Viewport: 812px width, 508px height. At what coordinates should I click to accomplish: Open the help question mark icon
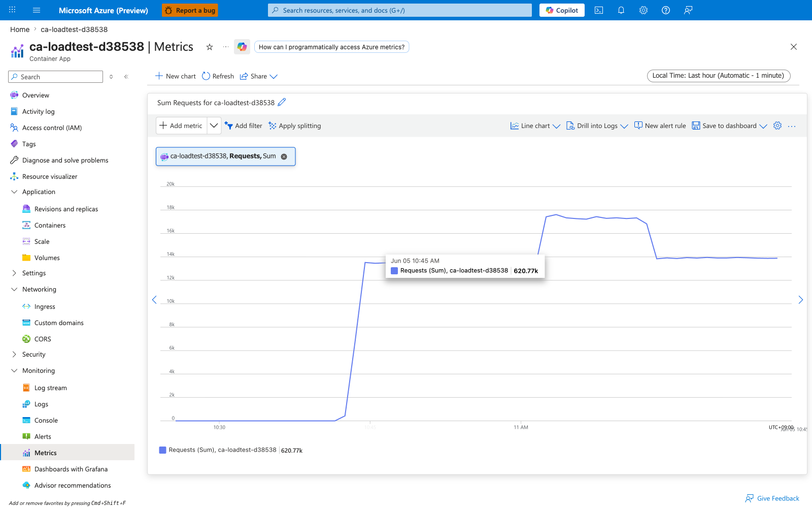pyautogui.click(x=666, y=10)
